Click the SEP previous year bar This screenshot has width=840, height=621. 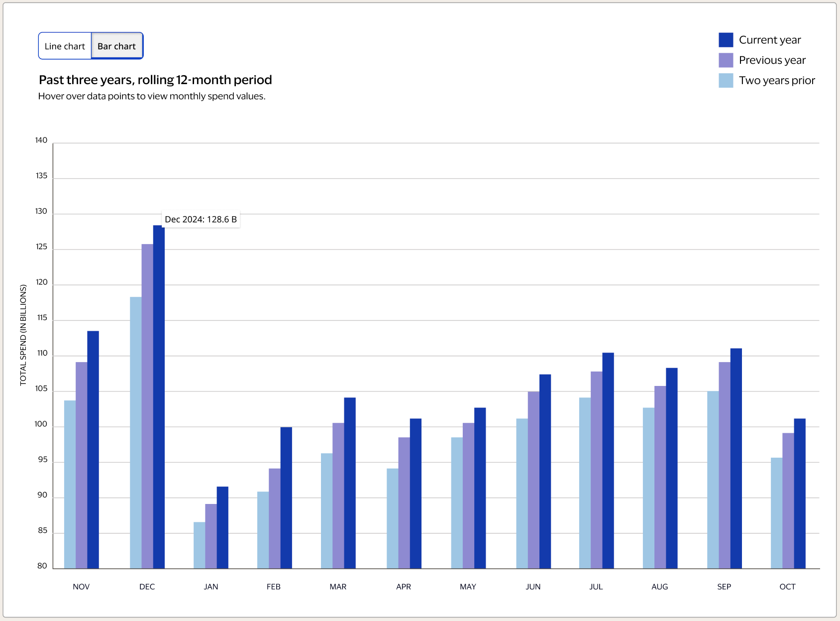(724, 463)
